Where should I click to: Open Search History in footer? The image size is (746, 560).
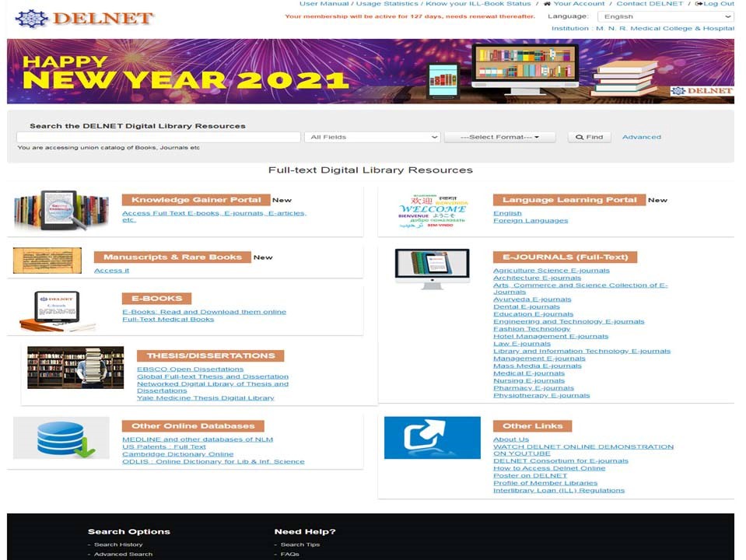click(x=118, y=544)
